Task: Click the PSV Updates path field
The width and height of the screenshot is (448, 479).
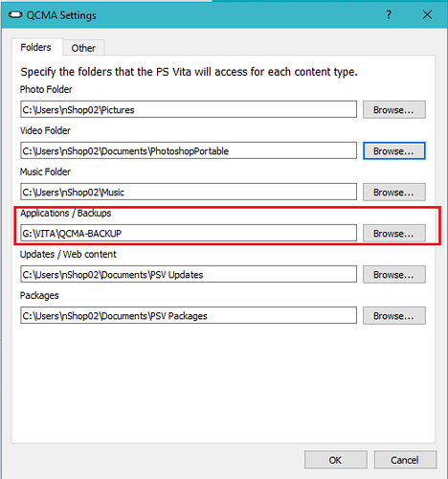Action: (189, 274)
